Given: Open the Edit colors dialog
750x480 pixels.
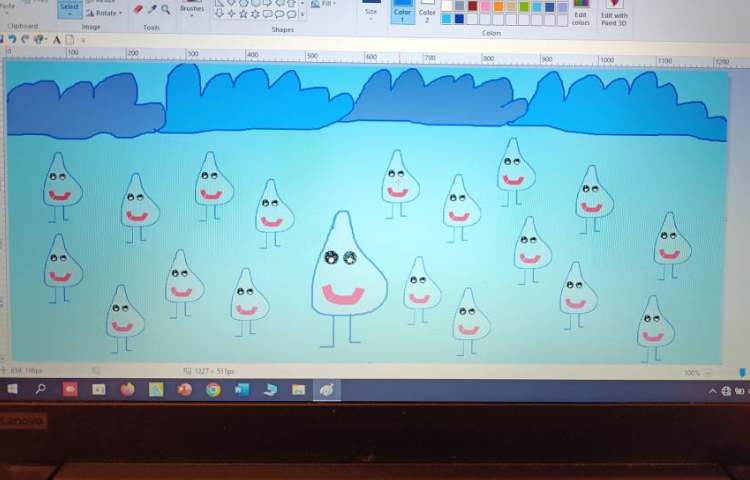Looking at the screenshot, I should coord(580,14).
